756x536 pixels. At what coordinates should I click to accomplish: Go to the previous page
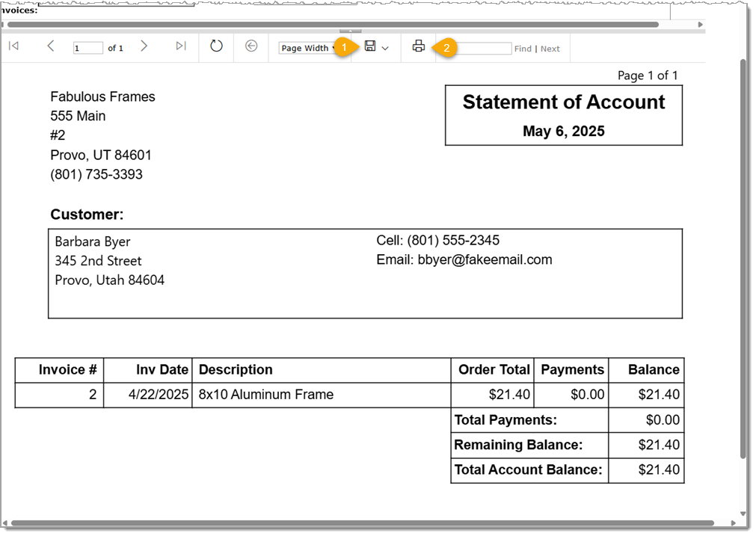pos(50,46)
